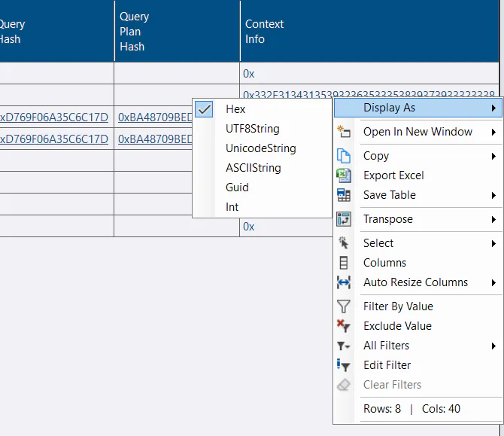This screenshot has height=436, width=504.
Task: Click the Clear Filters eraser icon
Action: [343, 385]
